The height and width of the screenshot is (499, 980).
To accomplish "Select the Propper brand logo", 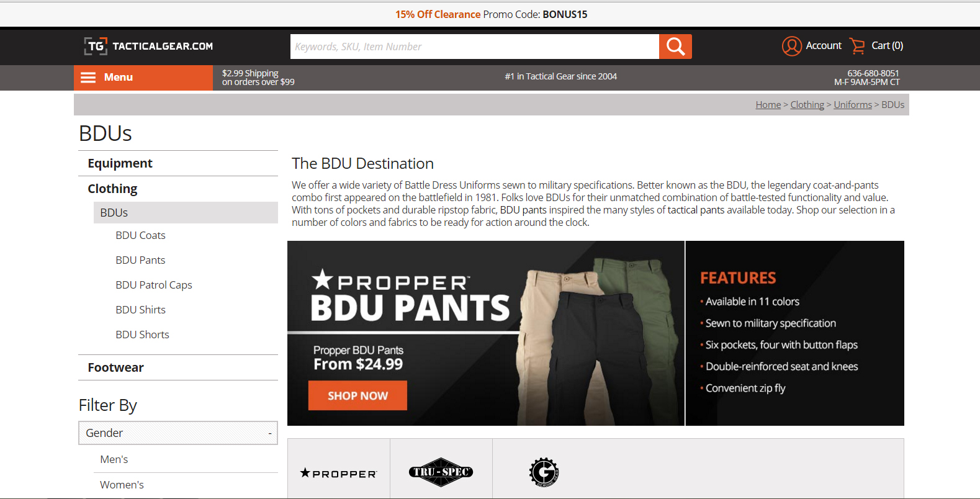I will pos(338,473).
